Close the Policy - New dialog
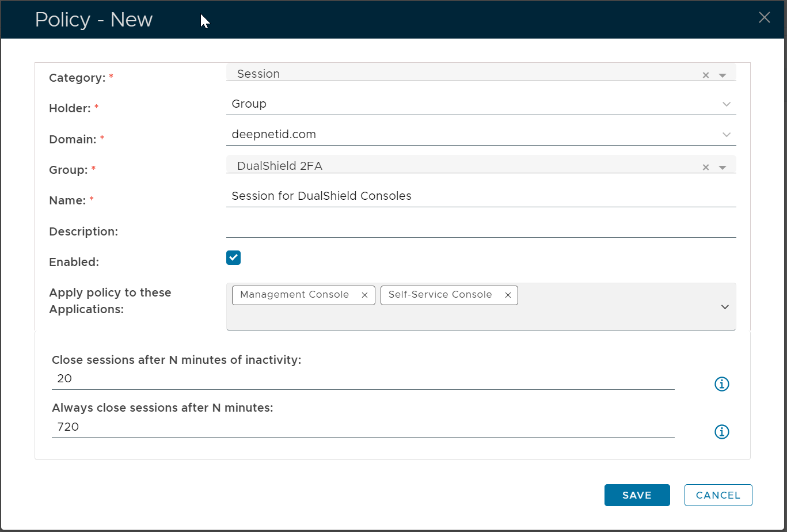 pos(764,18)
